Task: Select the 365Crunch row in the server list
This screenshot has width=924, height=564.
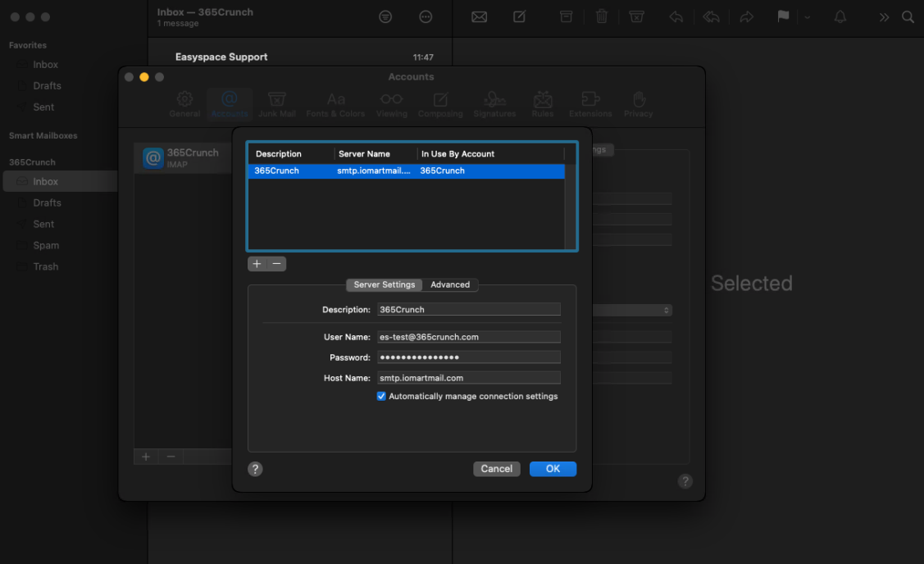Action: tap(406, 171)
